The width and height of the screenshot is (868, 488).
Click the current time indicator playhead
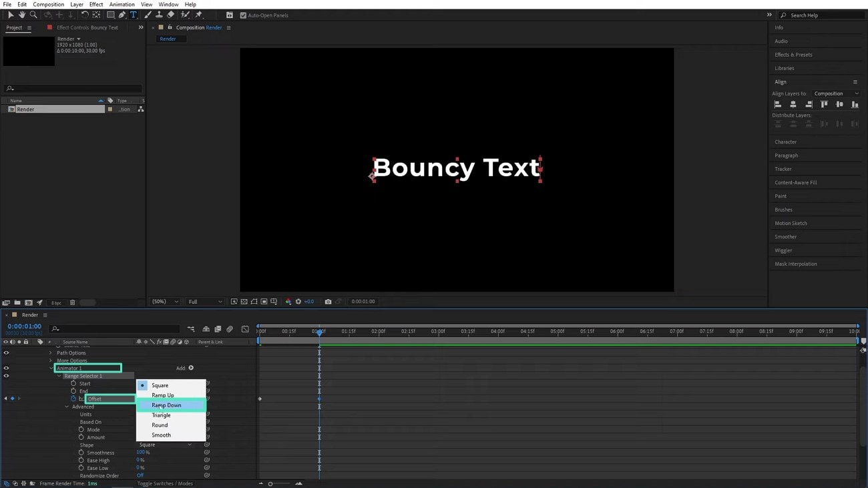coord(319,332)
